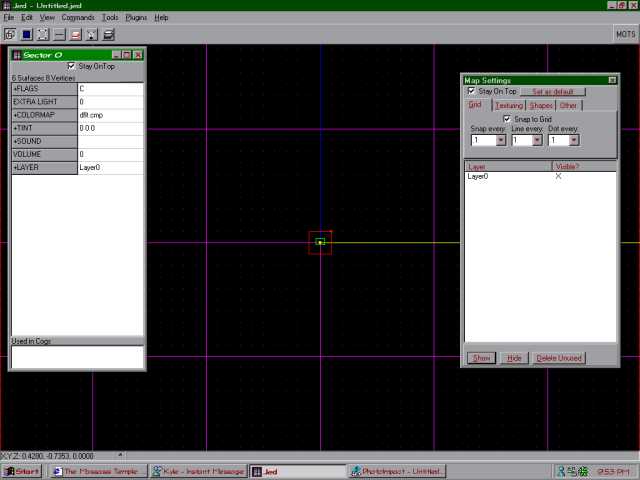The height and width of the screenshot is (480, 640).
Task: Edit the +LAYER value Layer0
Action: point(111,167)
